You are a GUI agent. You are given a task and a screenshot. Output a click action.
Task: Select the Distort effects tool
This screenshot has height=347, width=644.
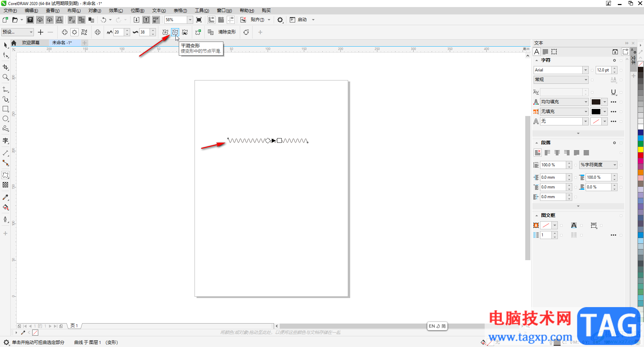point(5,175)
